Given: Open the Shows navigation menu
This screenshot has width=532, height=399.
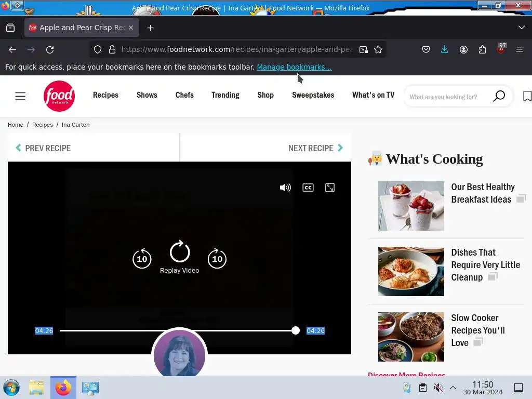Looking at the screenshot, I should pyautogui.click(x=147, y=95).
